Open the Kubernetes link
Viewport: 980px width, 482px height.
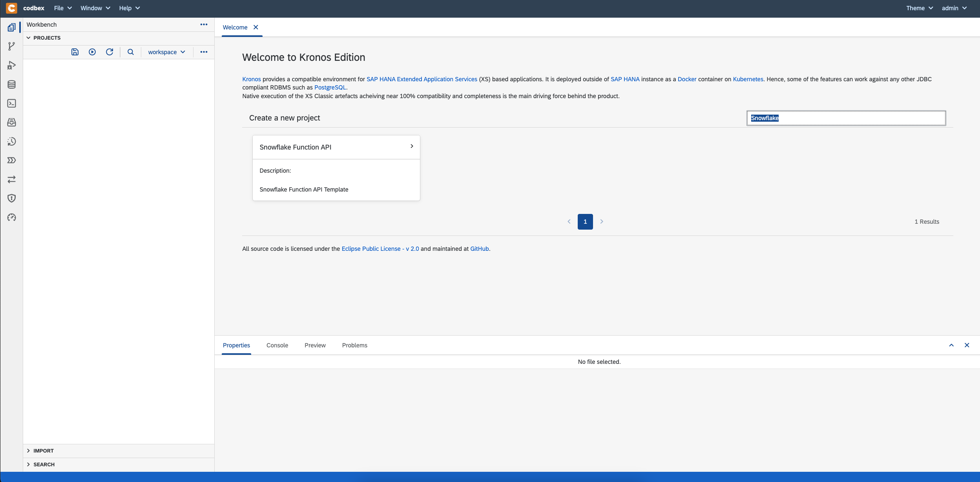[x=748, y=79]
